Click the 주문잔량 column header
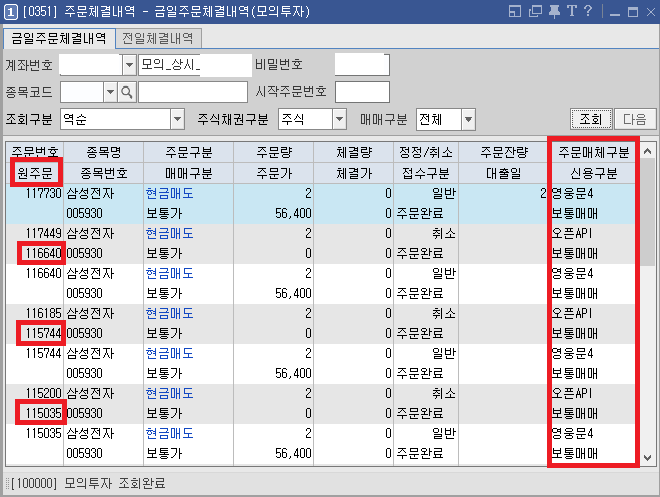Image resolution: width=660 pixels, height=497 pixels. [504, 152]
